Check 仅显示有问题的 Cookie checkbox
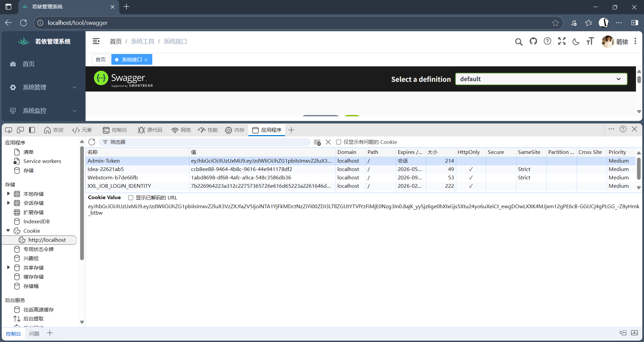The image size is (644, 342). [339, 142]
